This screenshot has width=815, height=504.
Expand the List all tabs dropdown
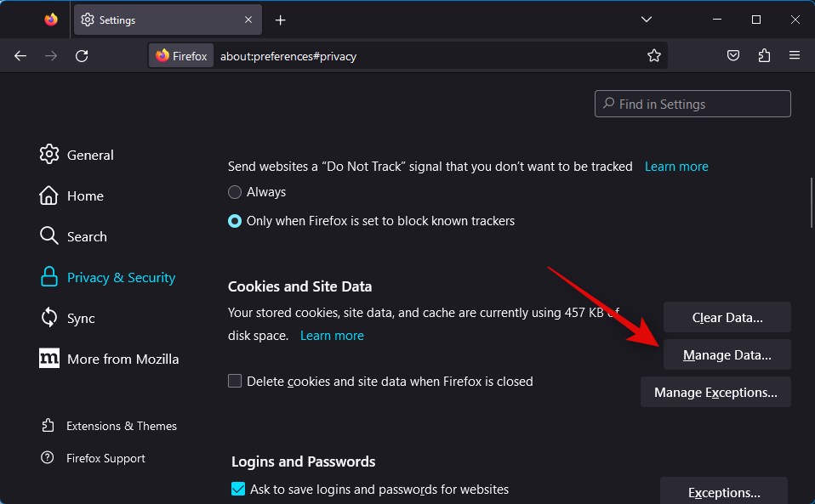[x=647, y=20]
